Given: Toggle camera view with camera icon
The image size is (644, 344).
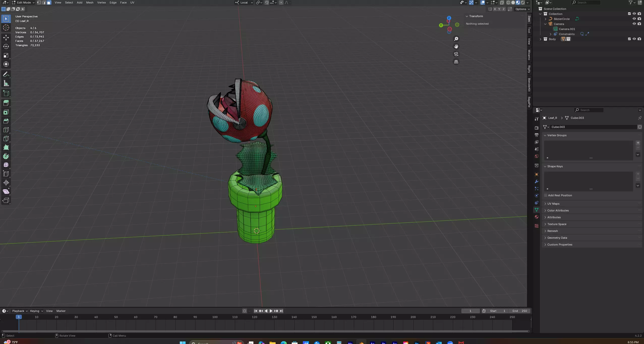Looking at the screenshot, I should point(456,54).
